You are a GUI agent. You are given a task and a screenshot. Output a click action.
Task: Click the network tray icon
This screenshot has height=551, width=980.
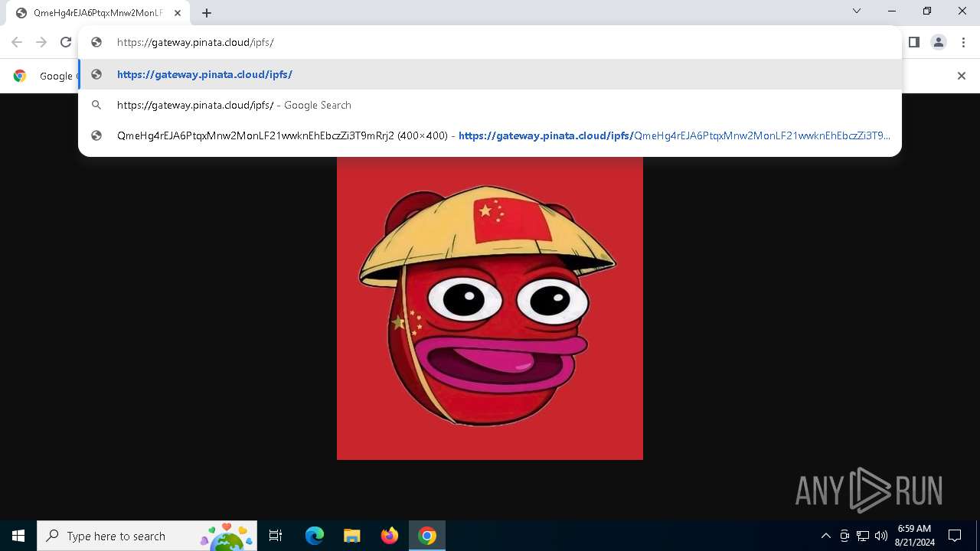[863, 536]
